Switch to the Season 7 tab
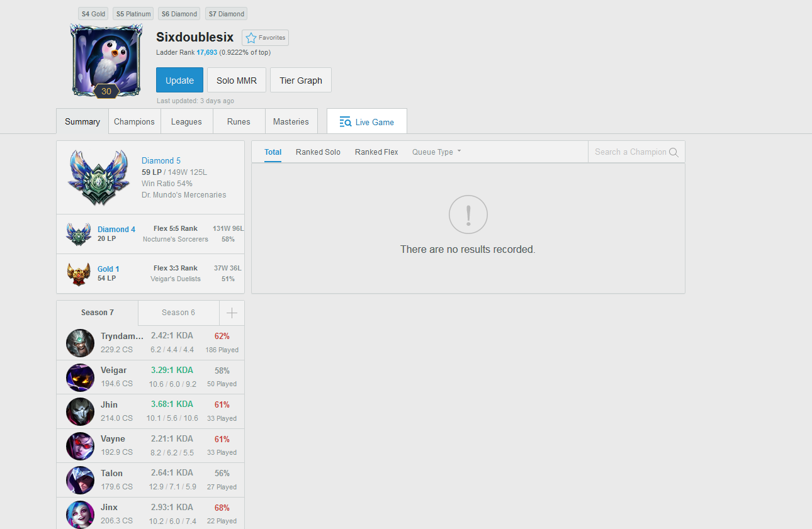This screenshot has height=529, width=812. pos(98,313)
